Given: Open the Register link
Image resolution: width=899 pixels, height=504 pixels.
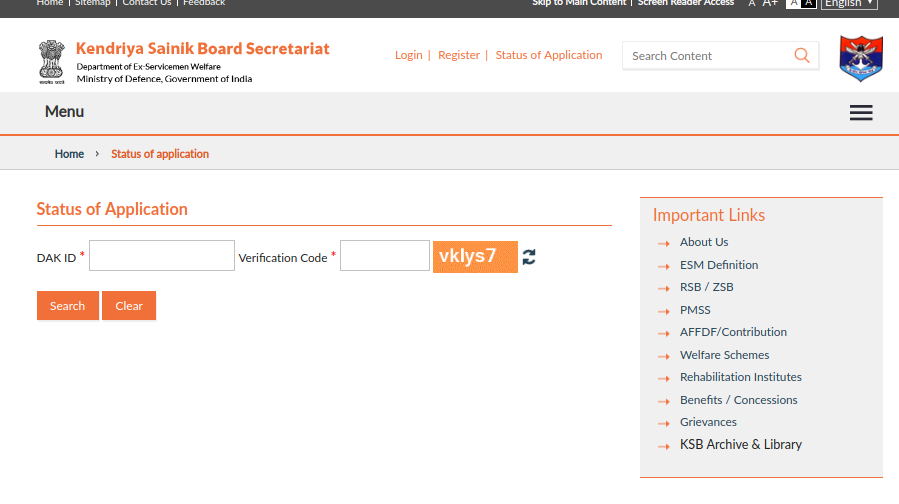Looking at the screenshot, I should [459, 55].
